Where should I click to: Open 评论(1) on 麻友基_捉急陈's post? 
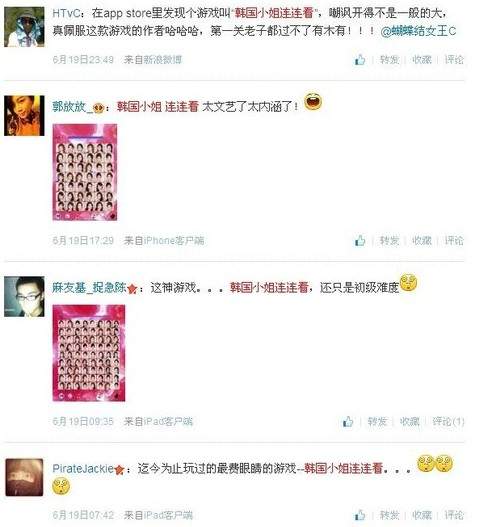448,421
